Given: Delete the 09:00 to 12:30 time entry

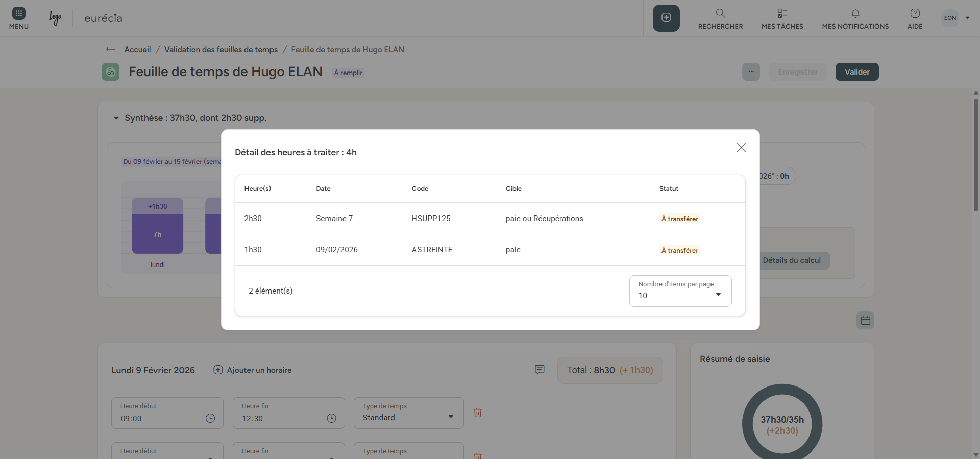Looking at the screenshot, I should (x=478, y=413).
